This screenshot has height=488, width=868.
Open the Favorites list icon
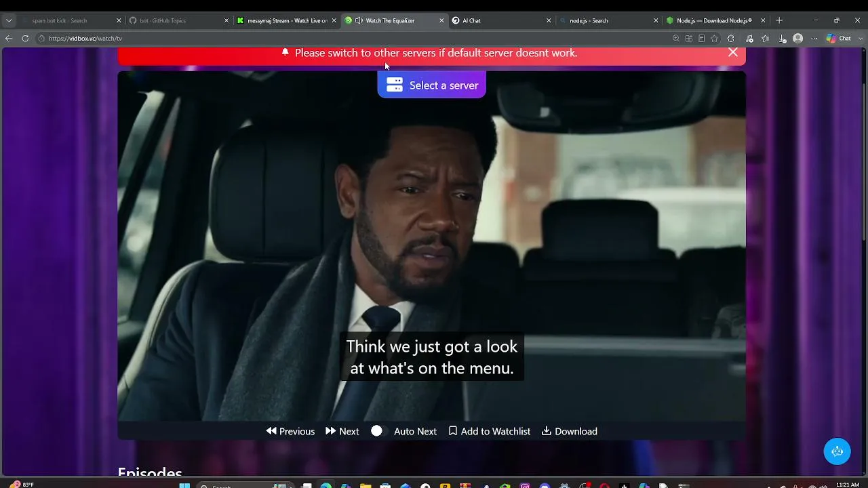coord(766,39)
